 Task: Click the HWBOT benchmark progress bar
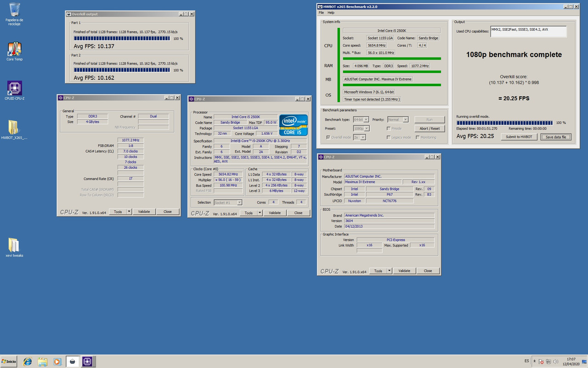click(x=505, y=123)
